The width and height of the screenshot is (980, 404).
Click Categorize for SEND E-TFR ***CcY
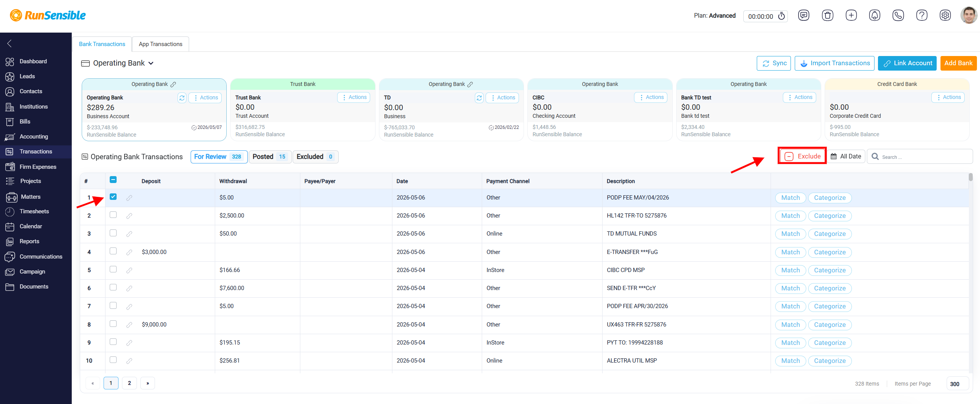click(830, 288)
